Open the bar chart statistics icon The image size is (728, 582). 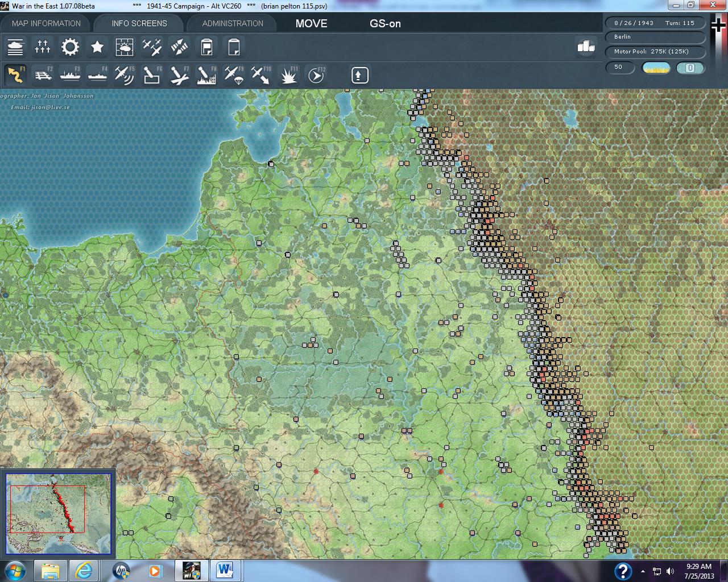tap(586, 47)
